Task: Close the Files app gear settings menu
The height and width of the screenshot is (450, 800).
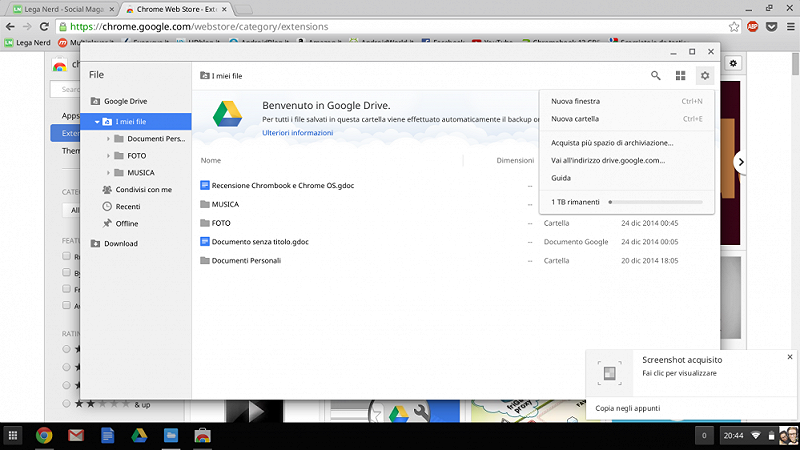Action: pyautogui.click(x=705, y=76)
